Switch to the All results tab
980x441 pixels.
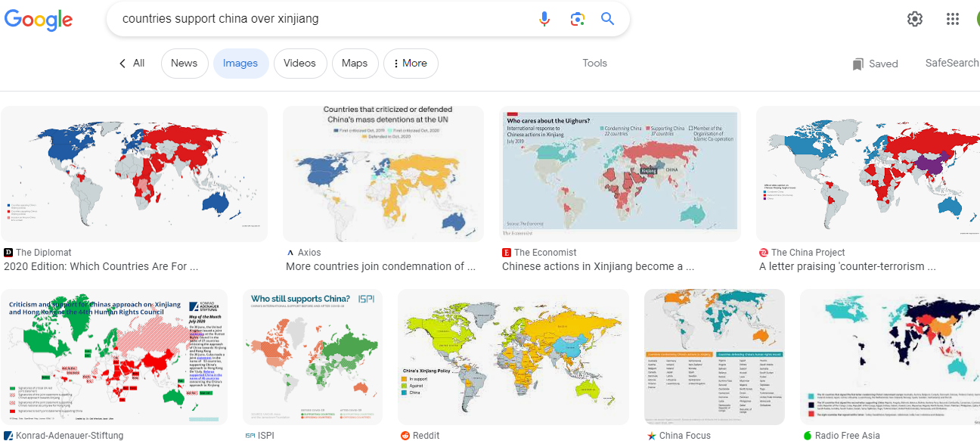point(138,64)
